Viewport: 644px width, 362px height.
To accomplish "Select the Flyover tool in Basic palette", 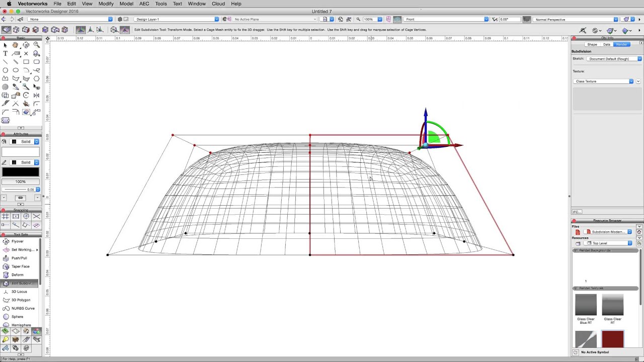I will [x=26, y=45].
